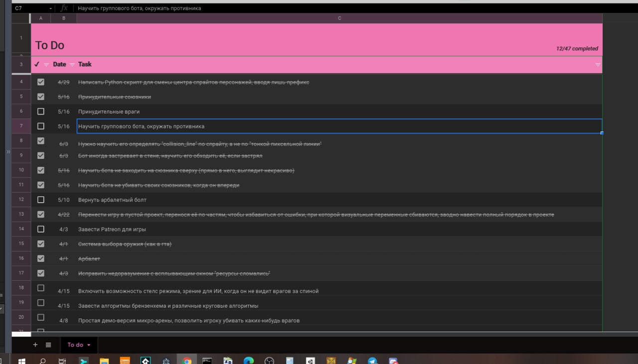Open the To do sheet tab dropdown arrow
Image resolution: width=638 pixels, height=364 pixels.
(x=89, y=345)
